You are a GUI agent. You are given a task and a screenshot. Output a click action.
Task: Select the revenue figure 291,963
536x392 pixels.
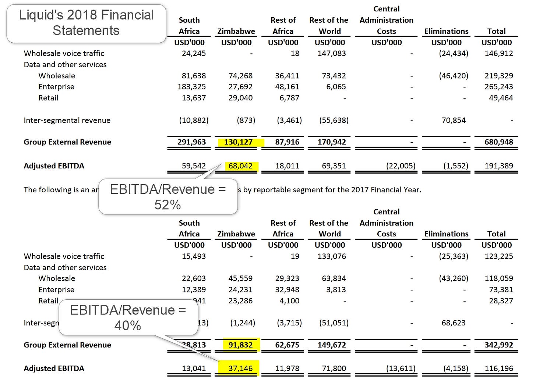pos(191,142)
